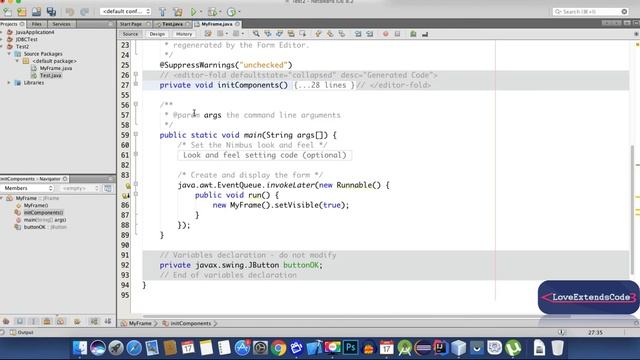Toggle Show Inherited Members in Navigator

click(6, 322)
